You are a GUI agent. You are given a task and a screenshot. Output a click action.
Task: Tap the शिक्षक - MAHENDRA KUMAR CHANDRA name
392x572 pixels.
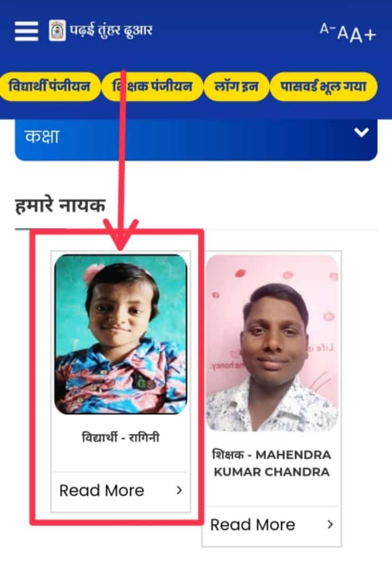click(271, 463)
